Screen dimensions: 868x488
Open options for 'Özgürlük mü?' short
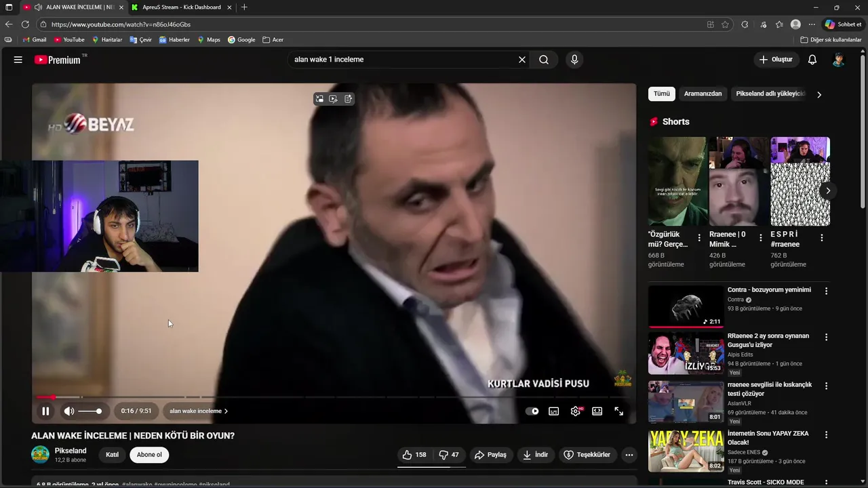(x=699, y=238)
